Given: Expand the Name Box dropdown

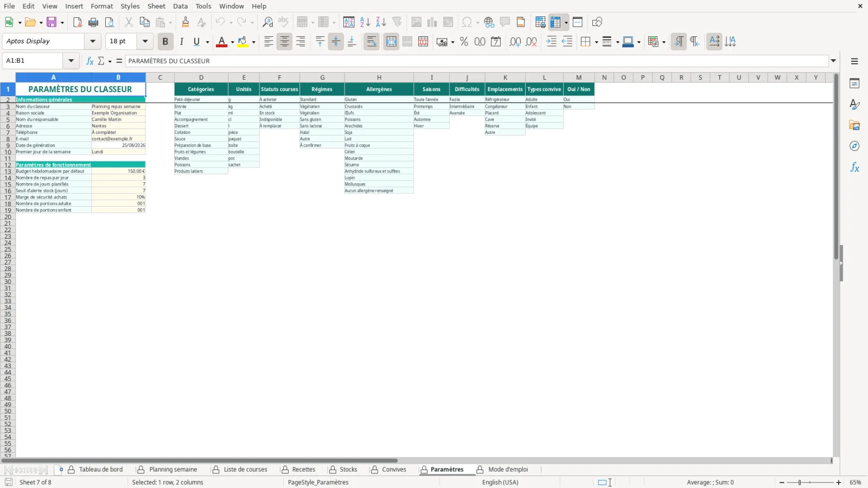Looking at the screenshot, I should pos(71,61).
